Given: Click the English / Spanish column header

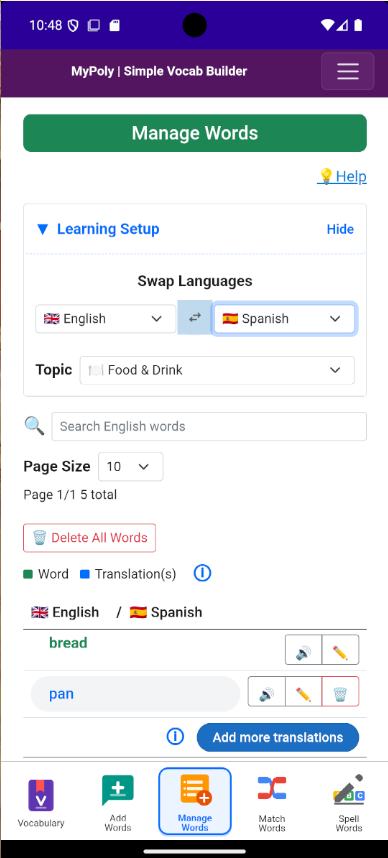Looking at the screenshot, I should coord(117,612).
